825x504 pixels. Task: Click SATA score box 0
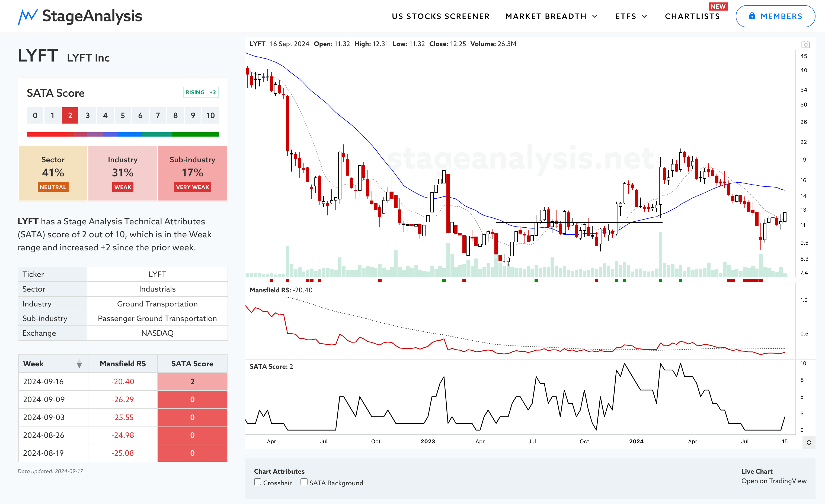(35, 115)
